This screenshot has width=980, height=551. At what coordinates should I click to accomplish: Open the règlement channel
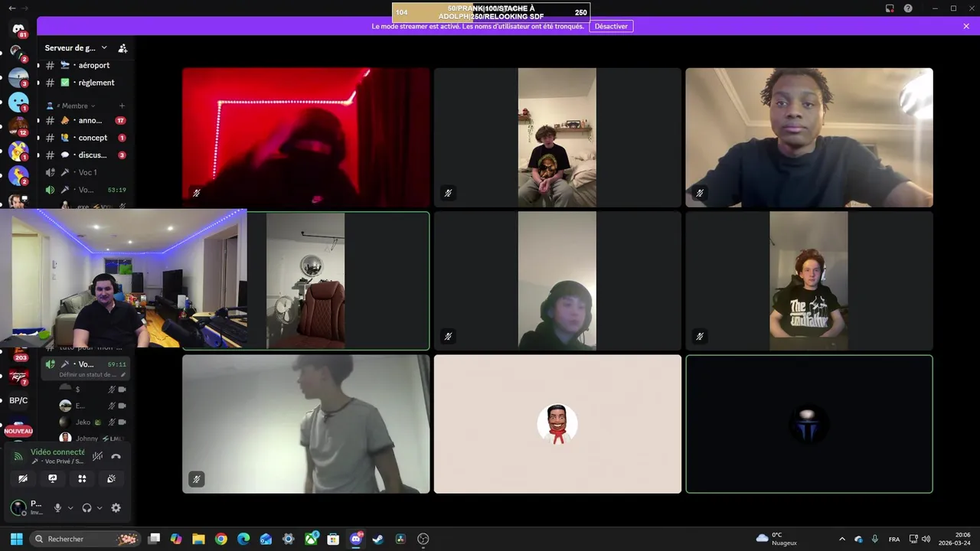(x=87, y=83)
